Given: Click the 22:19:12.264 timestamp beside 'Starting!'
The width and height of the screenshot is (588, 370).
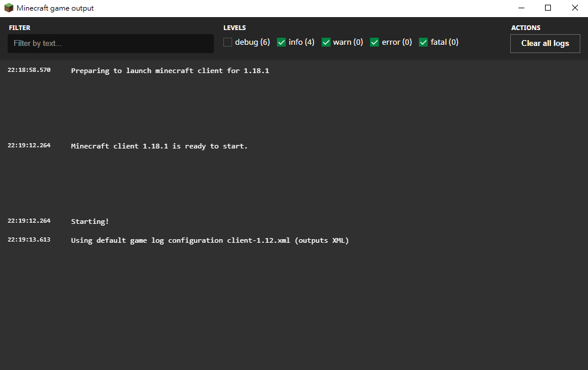Looking at the screenshot, I should click(29, 221).
